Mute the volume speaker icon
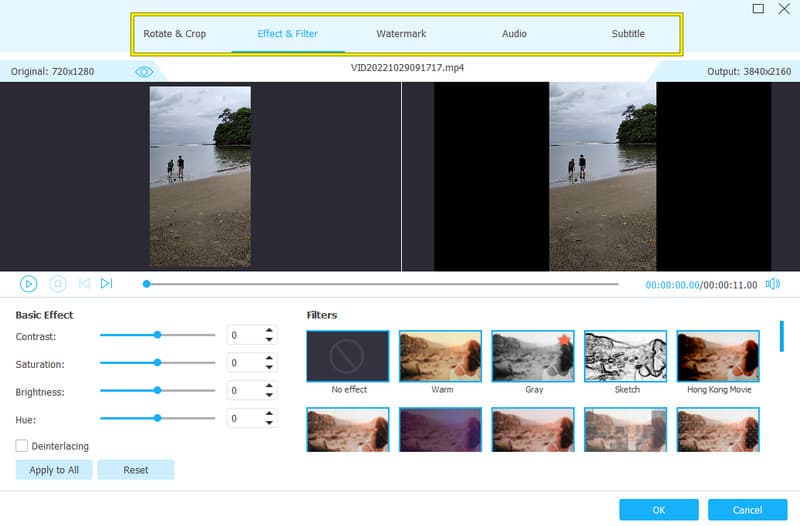The width and height of the screenshot is (800, 526). tap(772, 284)
